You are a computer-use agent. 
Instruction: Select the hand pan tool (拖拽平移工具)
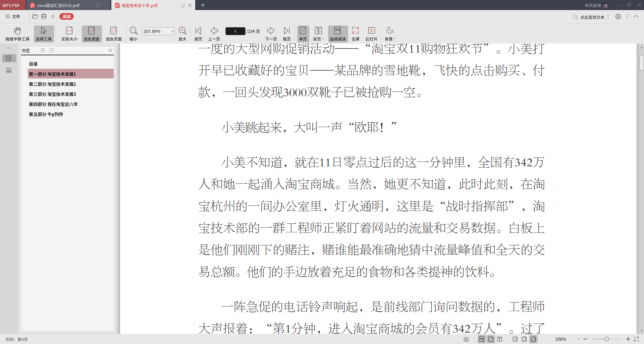coord(17,34)
